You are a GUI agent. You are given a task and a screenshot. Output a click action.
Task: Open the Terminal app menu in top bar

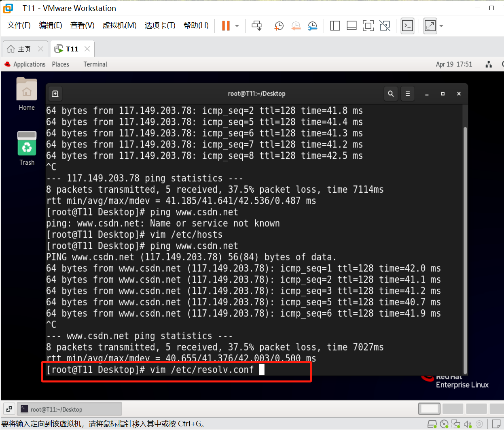point(95,64)
